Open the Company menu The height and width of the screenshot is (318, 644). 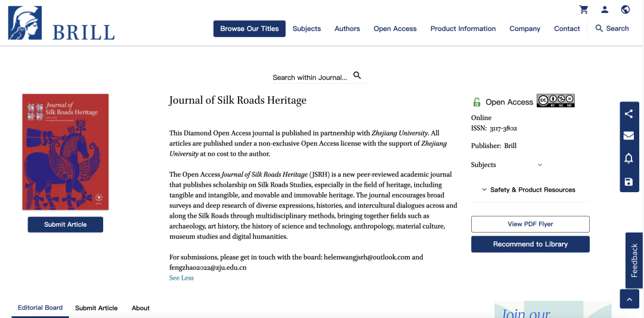[525, 29]
